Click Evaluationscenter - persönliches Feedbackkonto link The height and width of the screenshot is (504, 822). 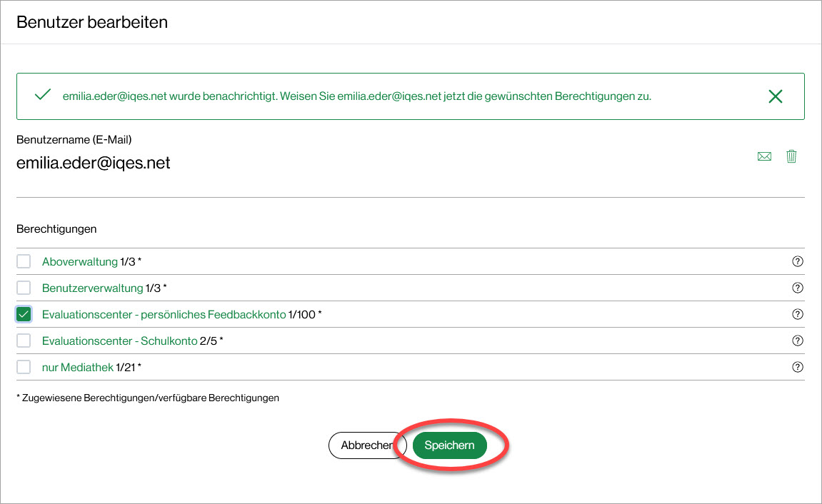[164, 315]
